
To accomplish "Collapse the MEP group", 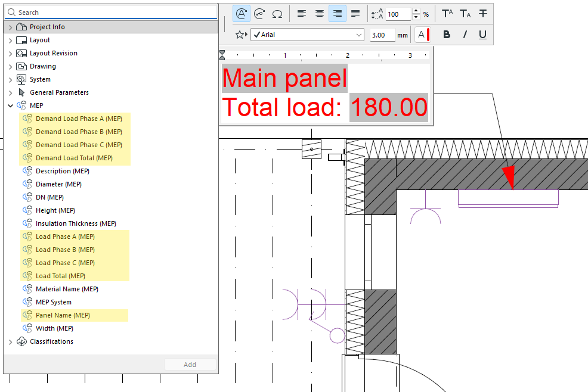I will 11,105.
